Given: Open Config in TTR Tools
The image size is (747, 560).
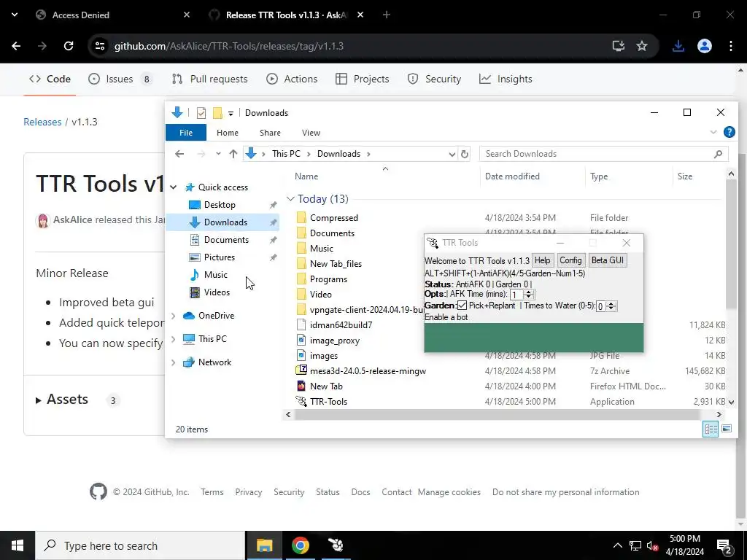Looking at the screenshot, I should tap(570, 260).
